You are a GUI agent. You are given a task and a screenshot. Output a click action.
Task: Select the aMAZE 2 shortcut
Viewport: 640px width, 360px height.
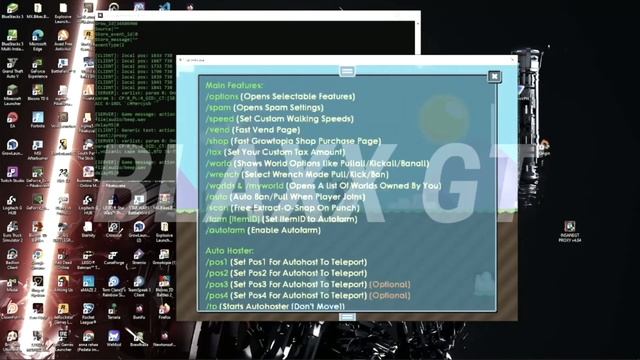pyautogui.click(x=88, y=283)
